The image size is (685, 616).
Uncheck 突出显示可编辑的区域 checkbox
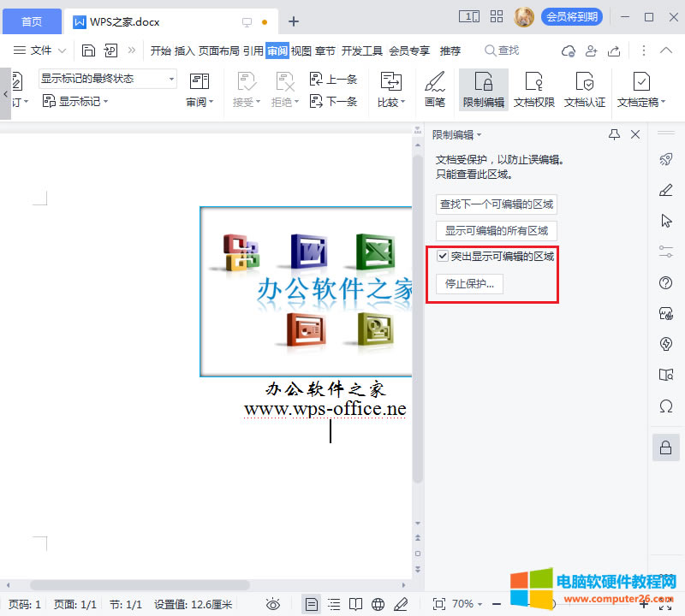[443, 256]
